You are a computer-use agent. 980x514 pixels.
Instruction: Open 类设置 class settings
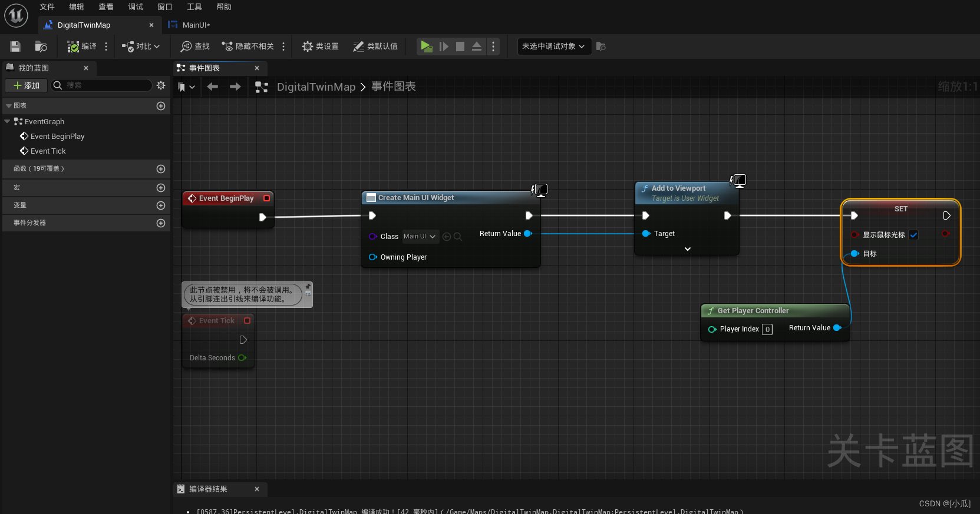[x=320, y=47]
